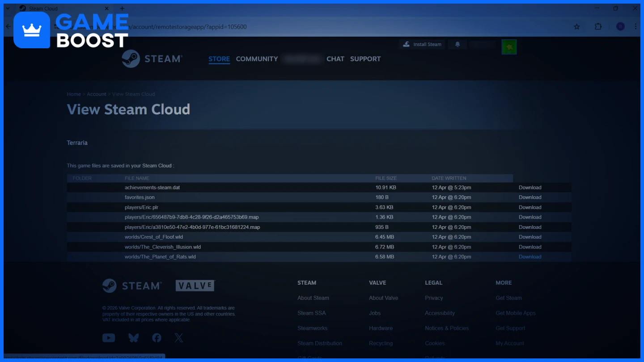Open the browser extensions puzzle icon
This screenshot has height=362, width=644.
[598, 26]
